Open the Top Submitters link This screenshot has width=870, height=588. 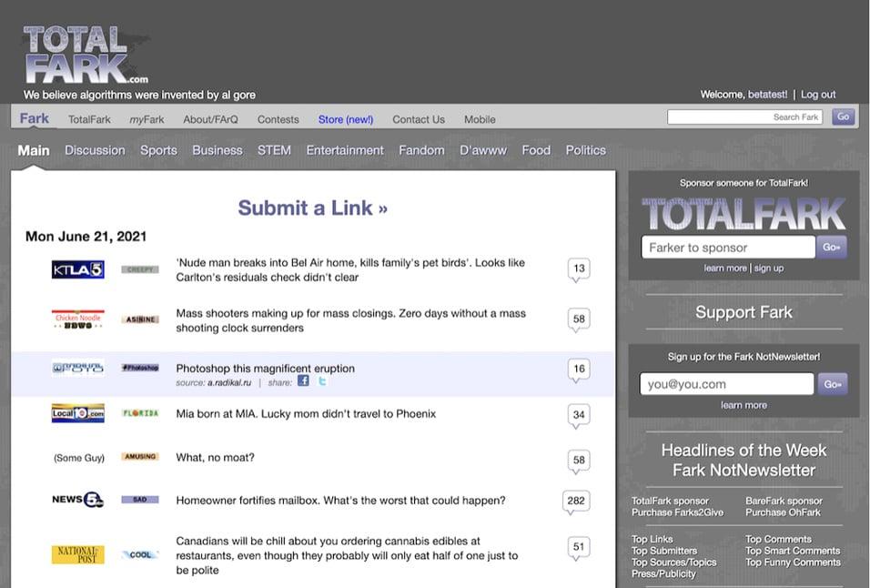(x=664, y=551)
